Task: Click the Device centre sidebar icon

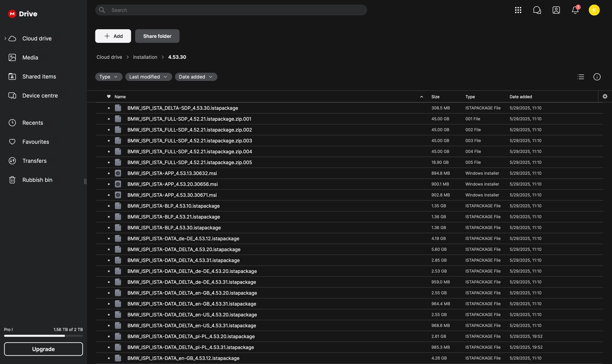Action: (x=12, y=96)
